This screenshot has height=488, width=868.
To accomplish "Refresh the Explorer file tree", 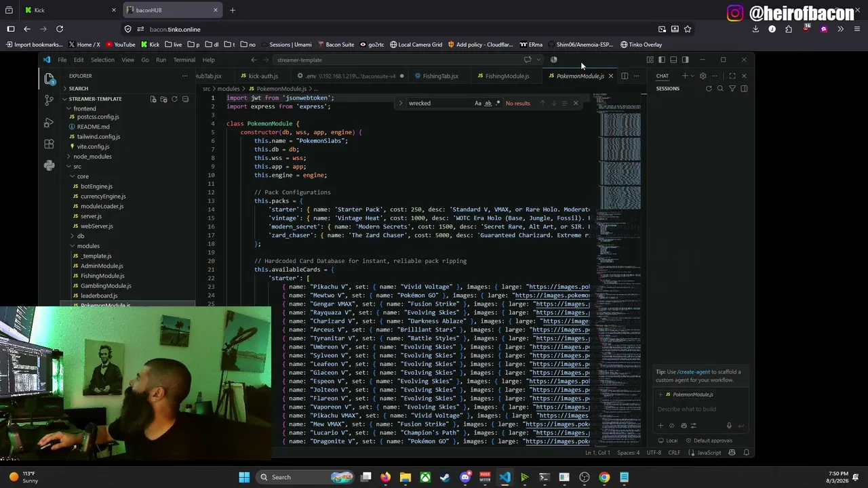I will coord(174,99).
